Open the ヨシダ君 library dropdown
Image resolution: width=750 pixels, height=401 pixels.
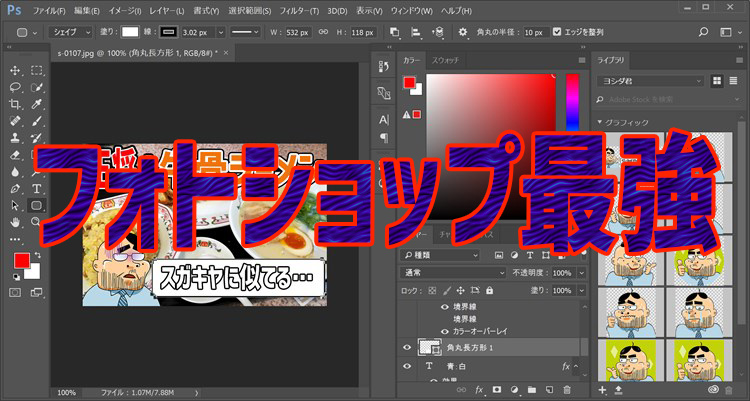click(x=651, y=81)
